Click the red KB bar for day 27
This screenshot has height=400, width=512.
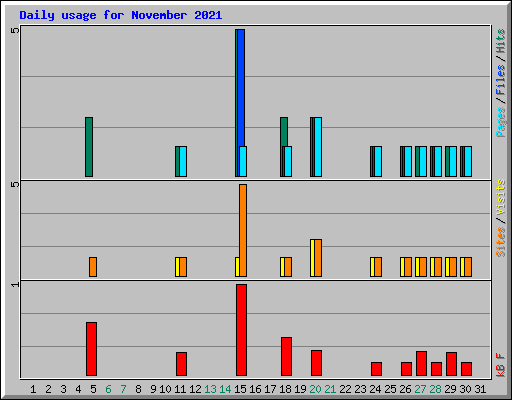(421, 363)
